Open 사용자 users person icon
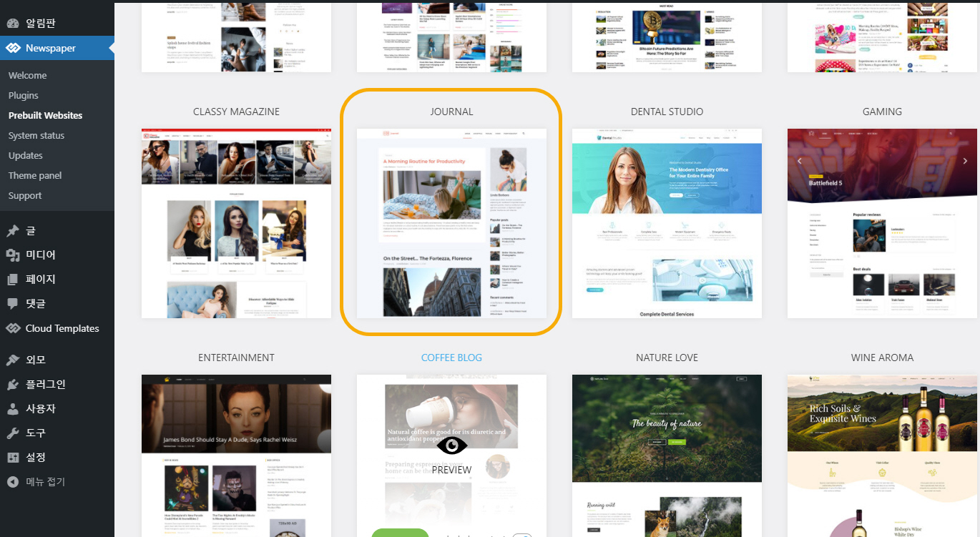Viewport: 980px width, 537px height. click(13, 409)
